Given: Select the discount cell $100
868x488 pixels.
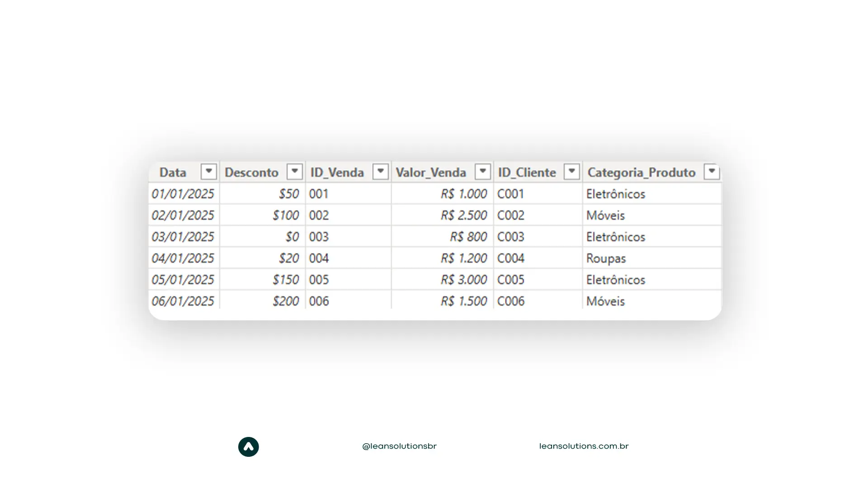Looking at the screenshot, I should click(263, 215).
